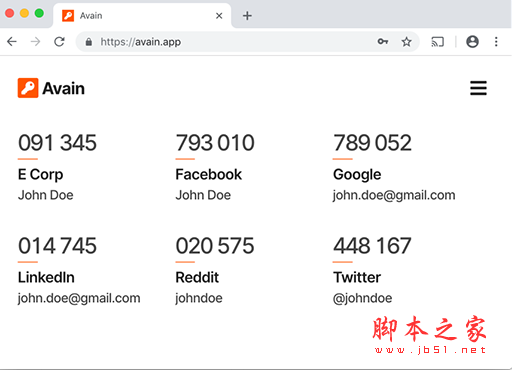Click the Avain orange key logo

pos(28,88)
